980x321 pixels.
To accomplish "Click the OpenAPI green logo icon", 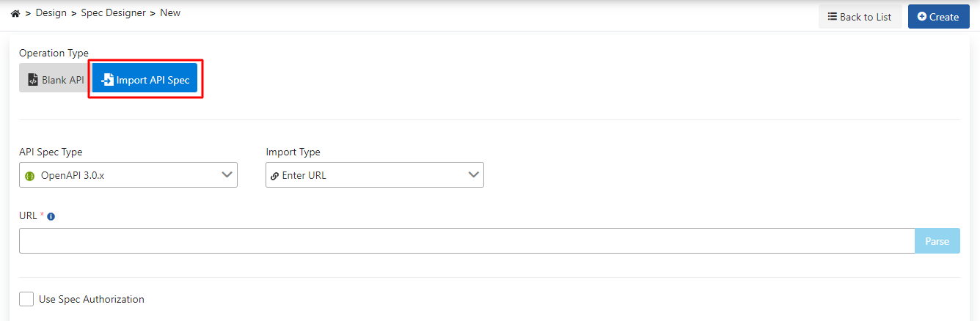I will (30, 176).
